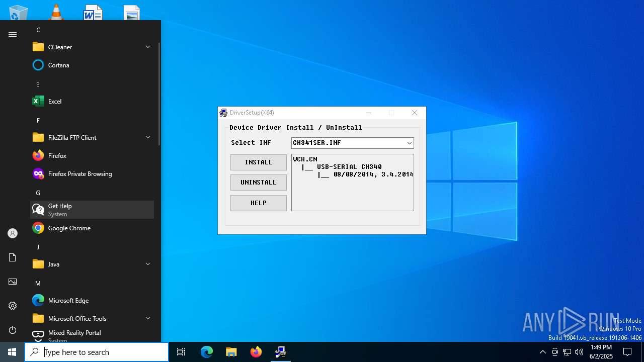The image size is (644, 362).
Task: Select the 08/08/2014, 3.4.2014 version line
Action: coord(373,174)
